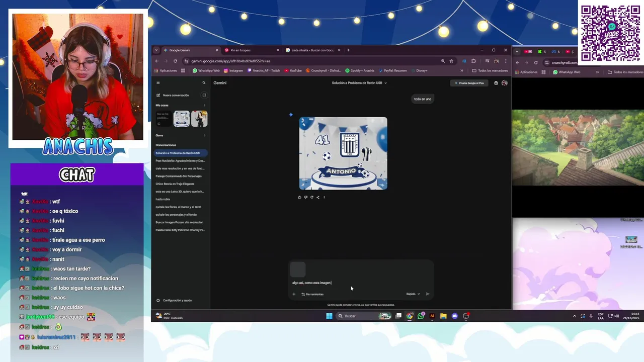Click the Windows Start button
Viewport: 644px width, 362px height.
[329, 316]
